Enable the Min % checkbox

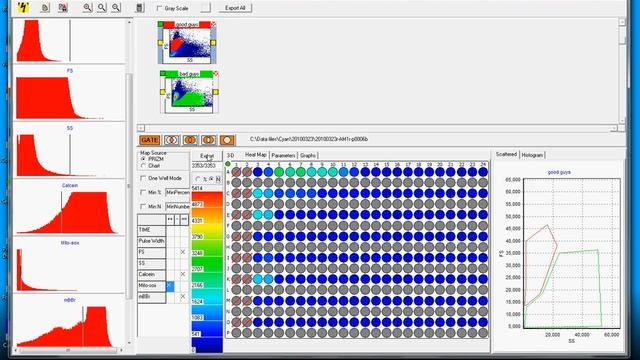coord(143,192)
